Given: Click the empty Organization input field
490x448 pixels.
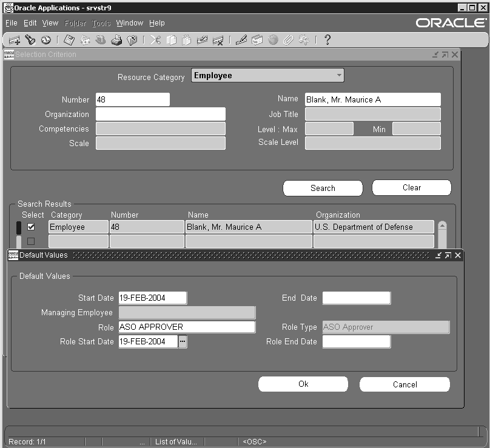Looking at the screenshot, I should point(161,114).
